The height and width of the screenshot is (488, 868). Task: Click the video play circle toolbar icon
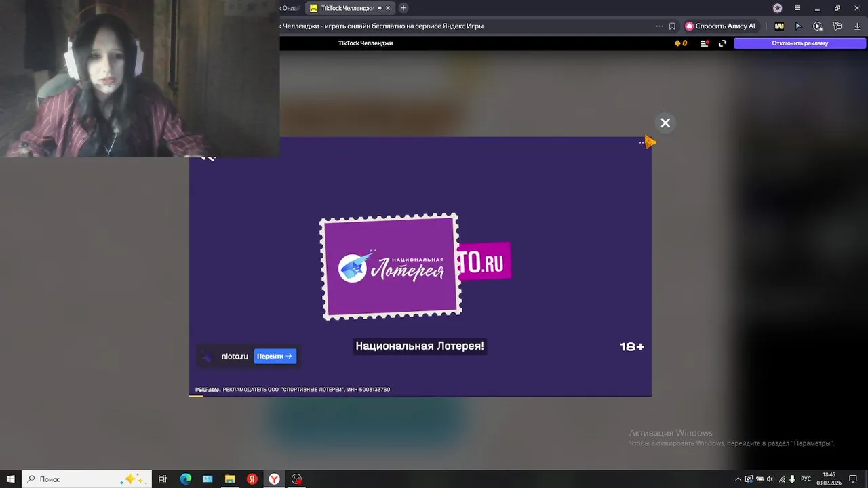818,26
